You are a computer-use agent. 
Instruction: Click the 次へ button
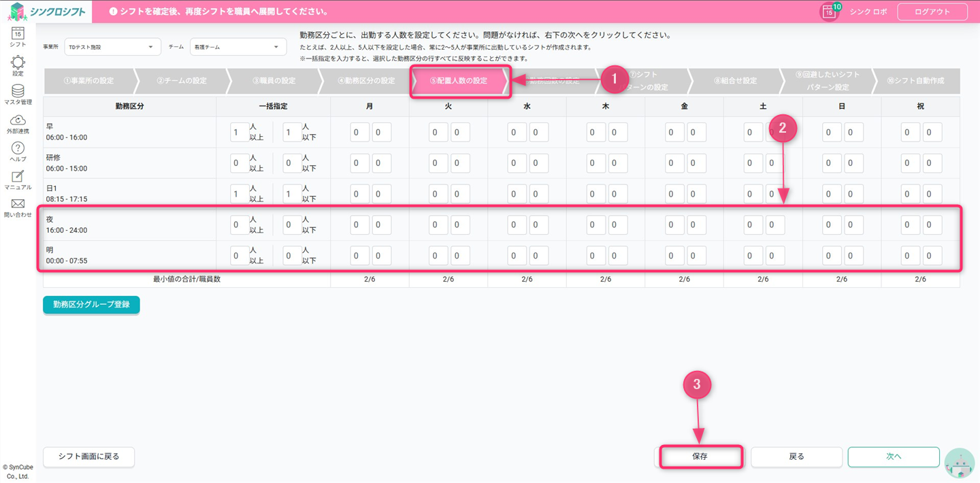(893, 456)
